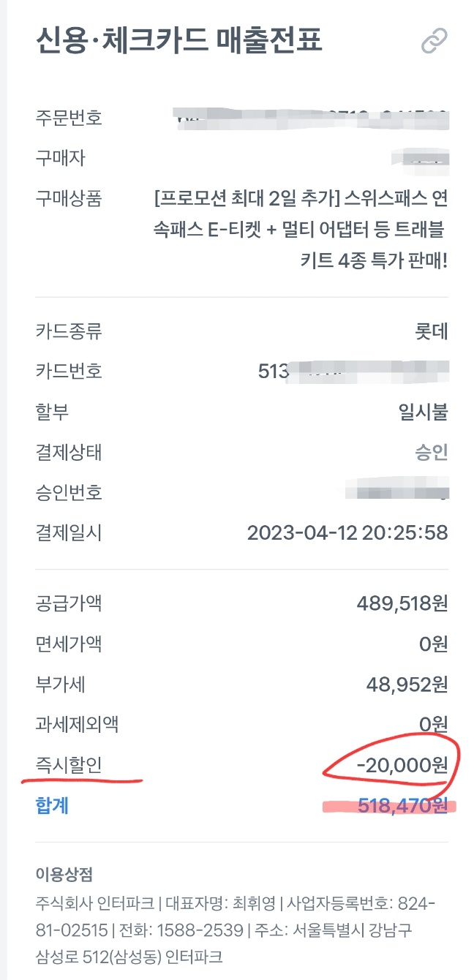Click the 승인번호 label
Screen dimensions: 474x980
click(x=69, y=491)
